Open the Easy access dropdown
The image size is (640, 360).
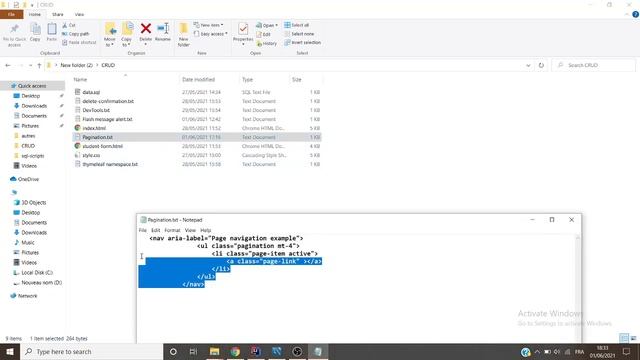pos(210,34)
